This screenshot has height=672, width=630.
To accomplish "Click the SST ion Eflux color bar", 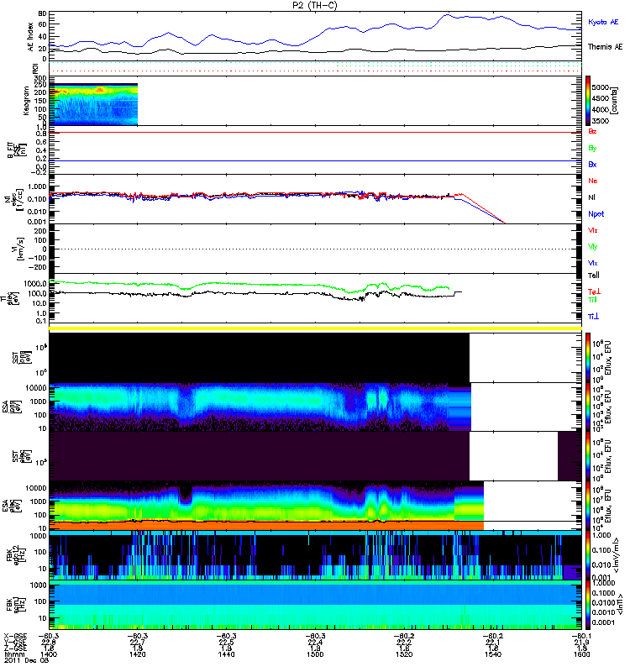I will (588, 358).
